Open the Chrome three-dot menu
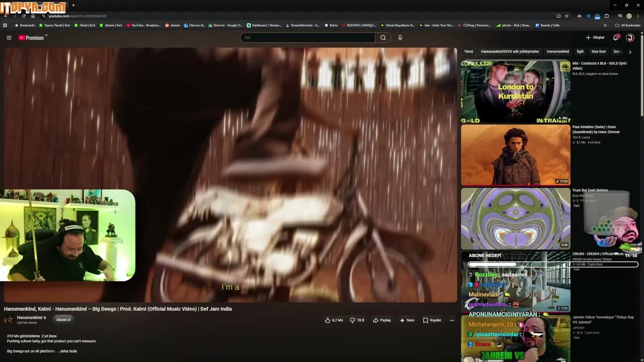This screenshot has height=362, width=644. 638,16
